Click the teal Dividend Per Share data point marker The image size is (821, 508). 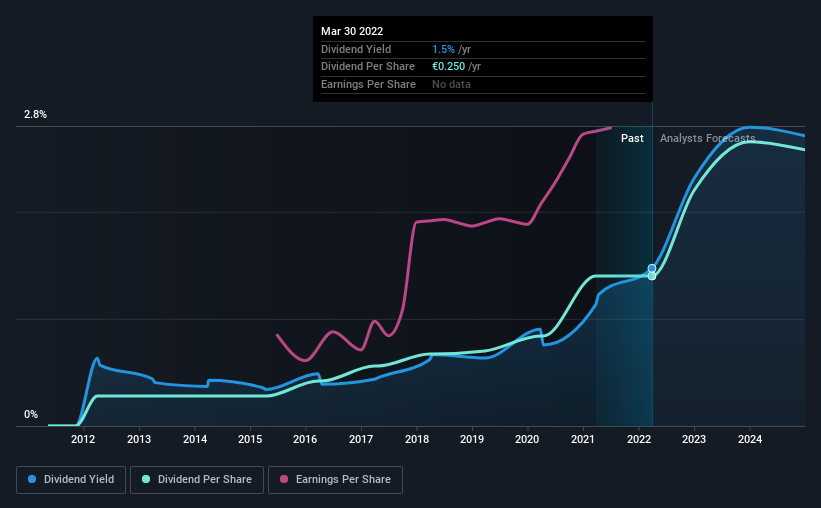(652, 276)
